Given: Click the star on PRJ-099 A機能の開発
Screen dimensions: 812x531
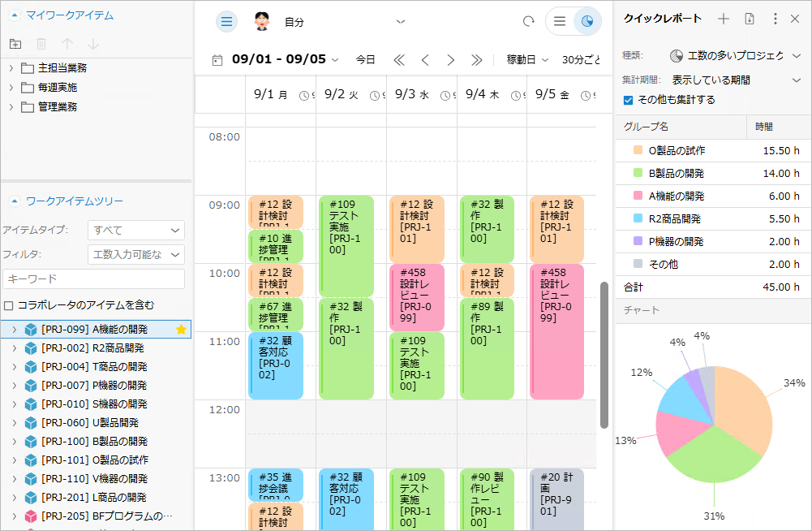Looking at the screenshot, I should (x=181, y=329).
